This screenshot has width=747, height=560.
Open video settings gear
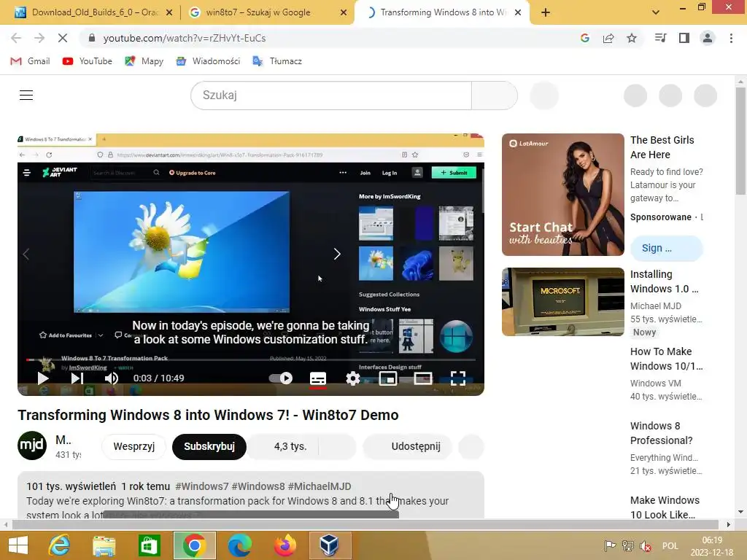point(352,378)
